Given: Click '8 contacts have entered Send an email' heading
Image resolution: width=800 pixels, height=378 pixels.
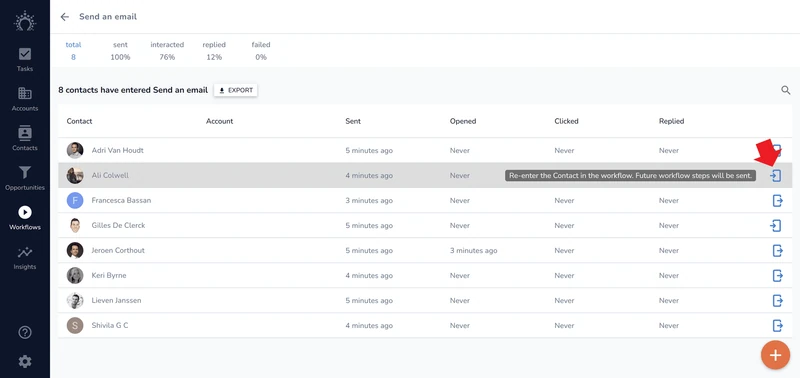Looking at the screenshot, I should click(x=133, y=90).
